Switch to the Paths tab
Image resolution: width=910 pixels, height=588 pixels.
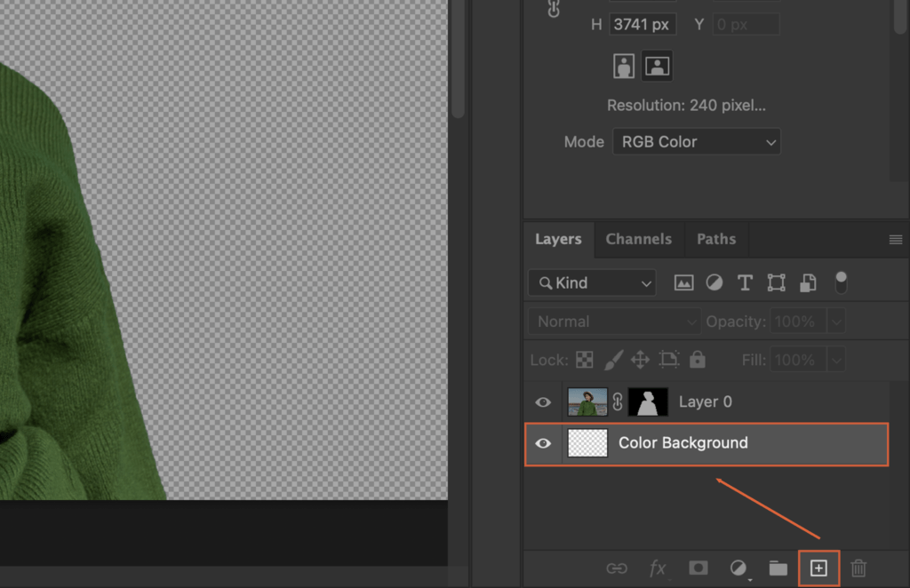715,239
